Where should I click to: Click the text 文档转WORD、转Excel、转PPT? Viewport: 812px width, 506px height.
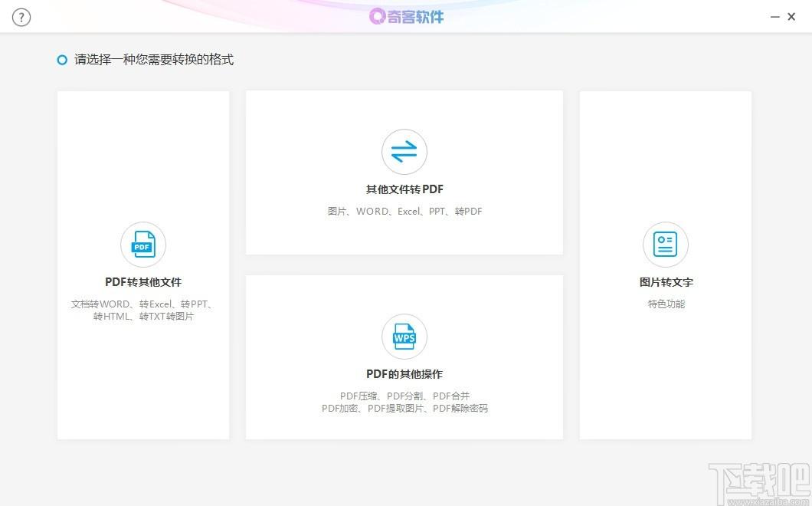142,304
